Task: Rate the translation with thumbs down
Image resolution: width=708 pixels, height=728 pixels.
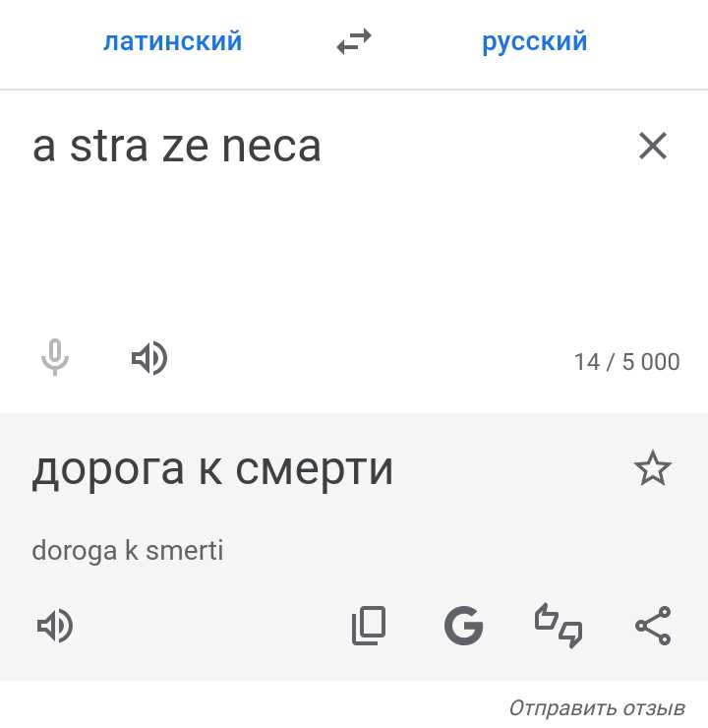Action: 570,635
